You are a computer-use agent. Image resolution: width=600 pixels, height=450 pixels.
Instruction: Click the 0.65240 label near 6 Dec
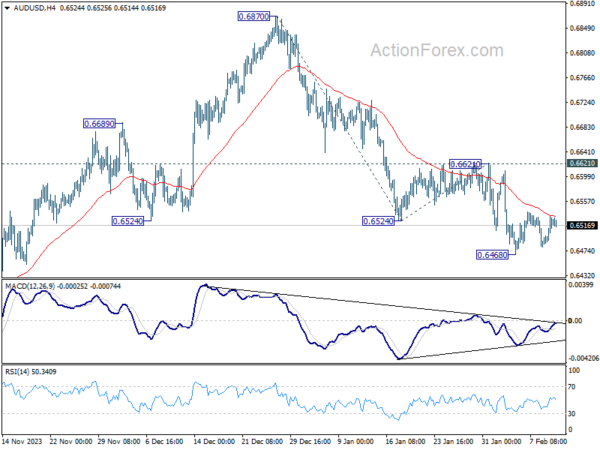(x=128, y=221)
